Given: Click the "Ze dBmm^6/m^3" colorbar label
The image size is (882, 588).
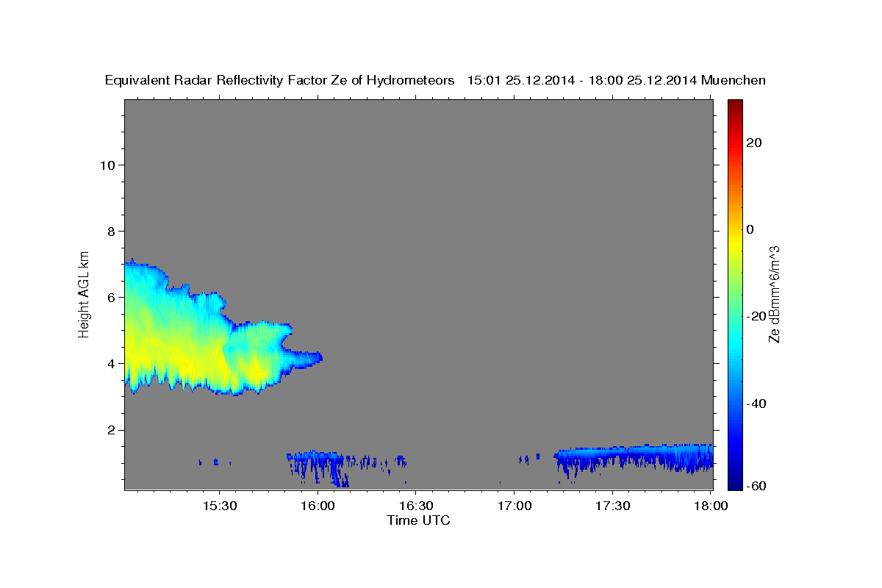Looking at the screenshot, I should tap(773, 293).
